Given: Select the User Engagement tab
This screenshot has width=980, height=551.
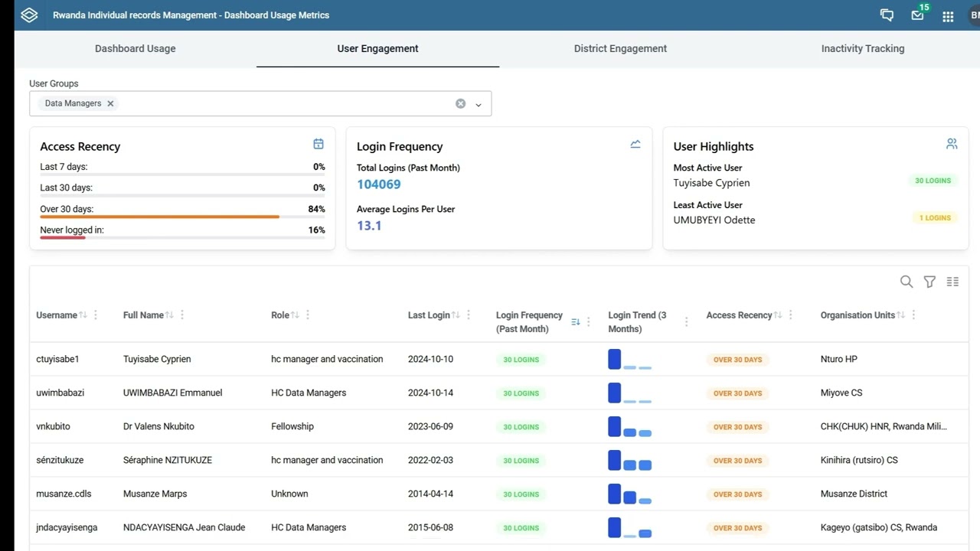Looking at the screenshot, I should (x=377, y=48).
